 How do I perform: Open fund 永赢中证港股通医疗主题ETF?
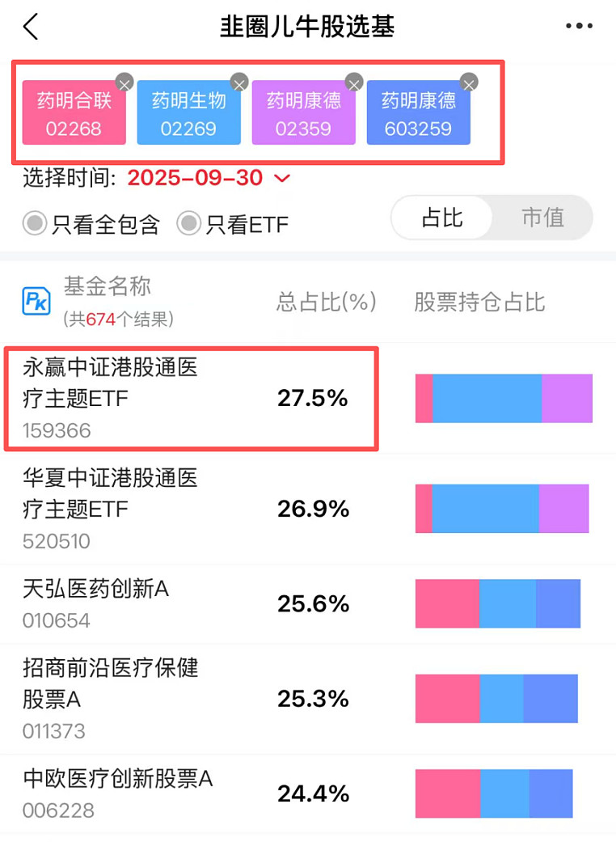pos(111,383)
